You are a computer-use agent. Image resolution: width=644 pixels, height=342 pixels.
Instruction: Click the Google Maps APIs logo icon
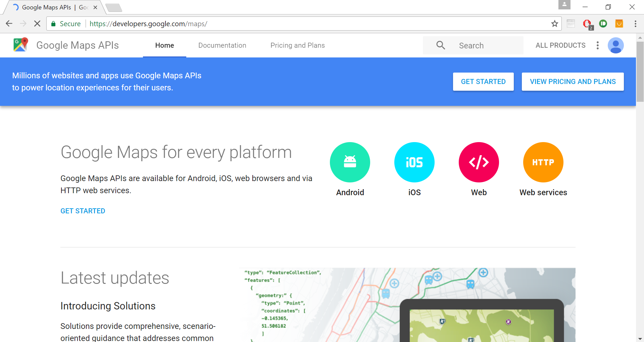[20, 45]
